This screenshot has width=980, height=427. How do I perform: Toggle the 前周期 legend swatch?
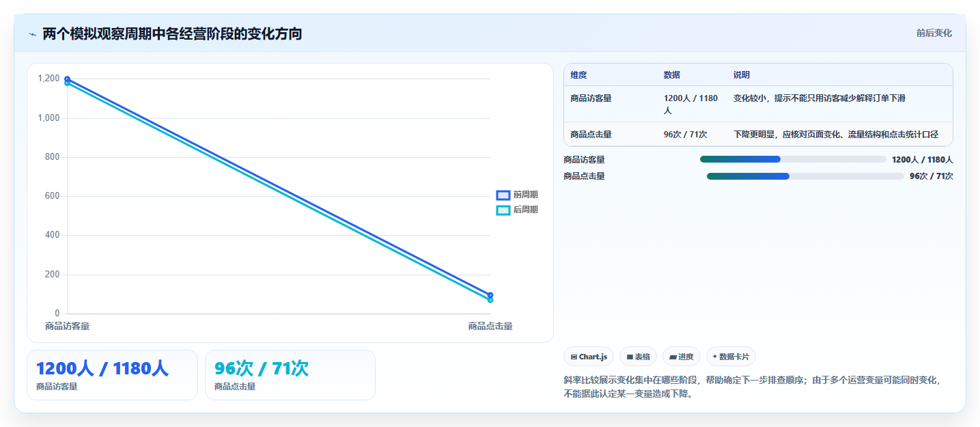(503, 195)
